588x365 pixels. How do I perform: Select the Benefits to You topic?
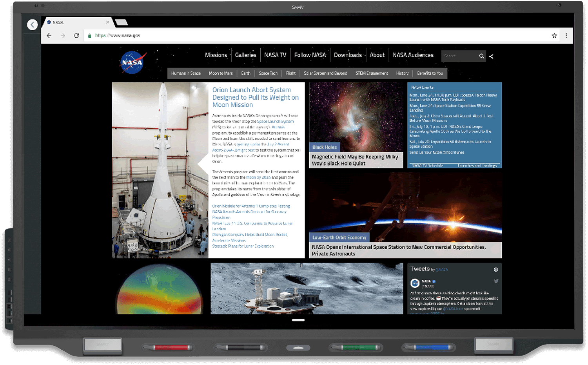click(430, 73)
